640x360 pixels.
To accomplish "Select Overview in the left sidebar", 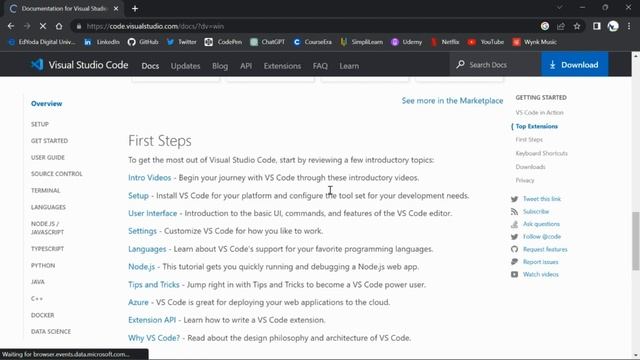I will pos(47,104).
